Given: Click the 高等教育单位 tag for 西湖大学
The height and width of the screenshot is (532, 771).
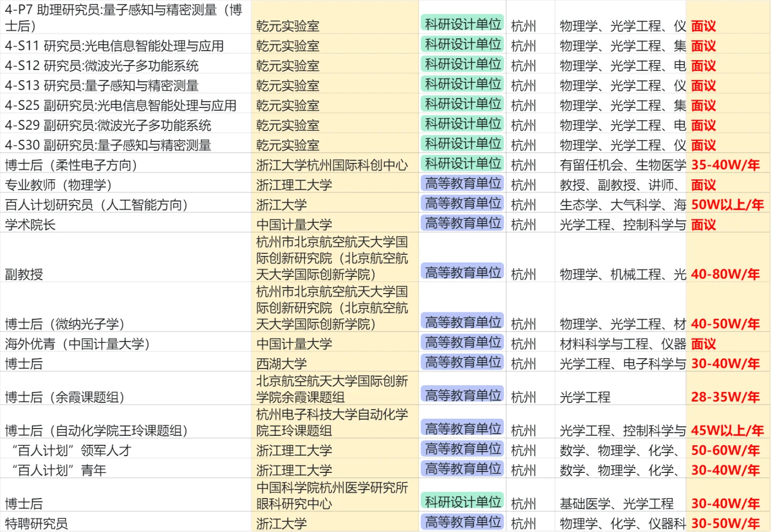Looking at the screenshot, I should [x=461, y=363].
